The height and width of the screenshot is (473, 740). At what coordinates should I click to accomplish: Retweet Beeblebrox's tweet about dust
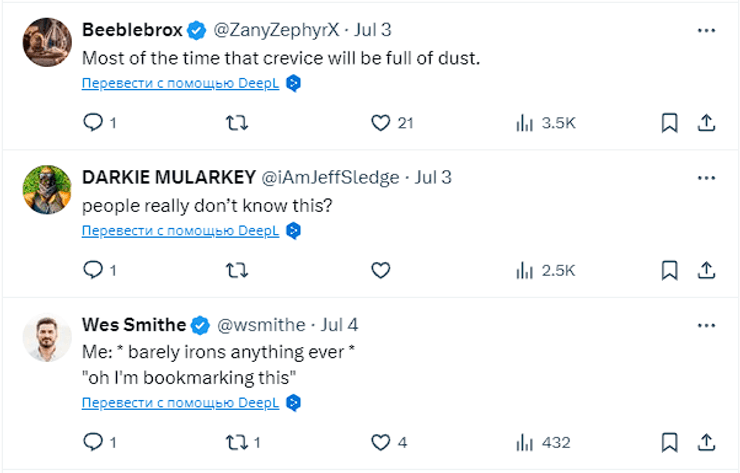(236, 123)
